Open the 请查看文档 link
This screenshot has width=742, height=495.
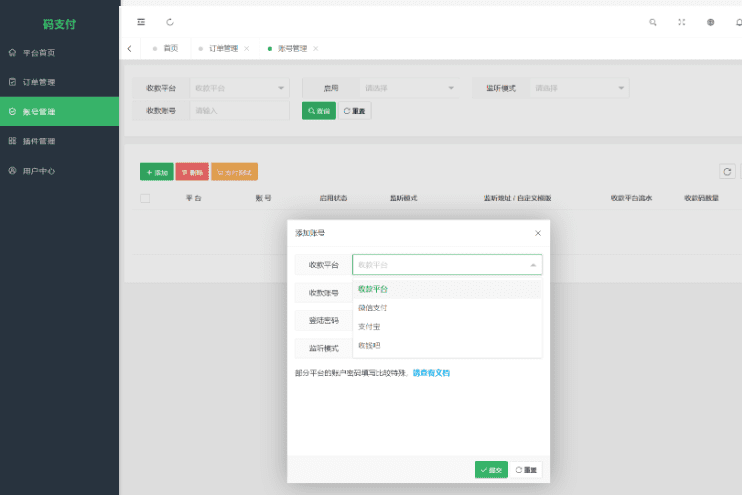tap(431, 373)
